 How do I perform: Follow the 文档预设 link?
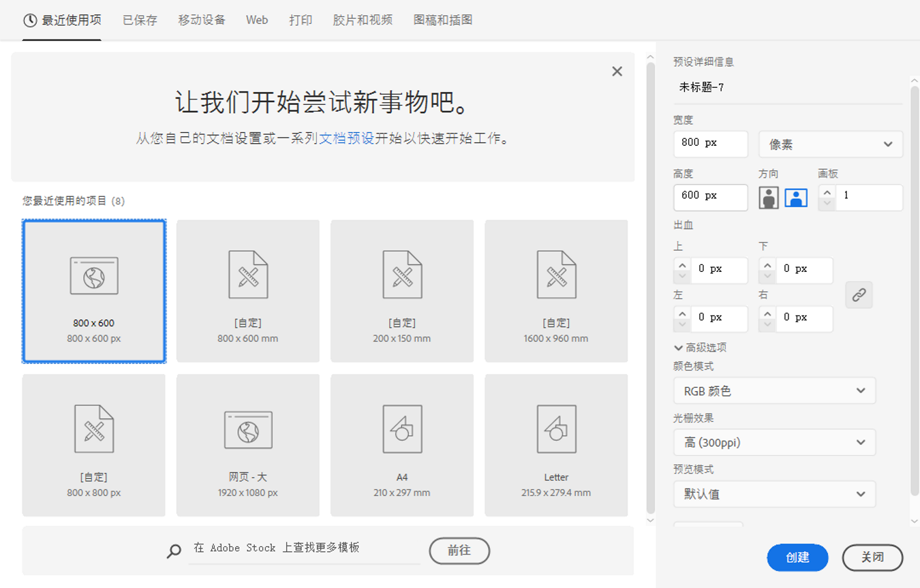point(347,138)
